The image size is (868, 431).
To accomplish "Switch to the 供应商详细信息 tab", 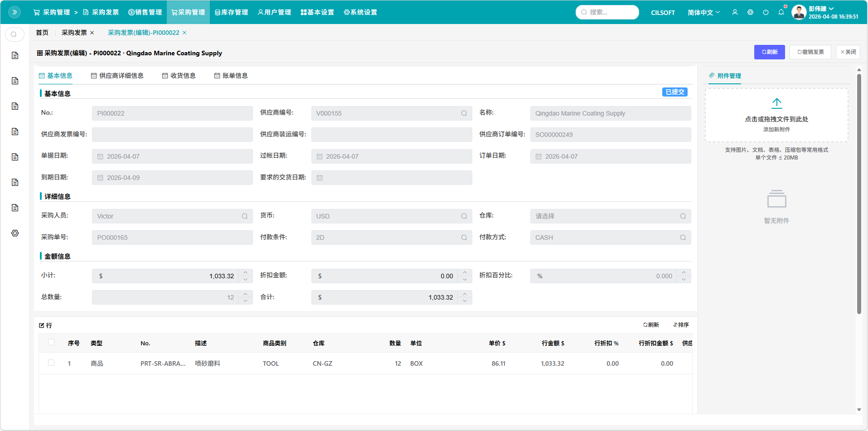I will coord(117,76).
